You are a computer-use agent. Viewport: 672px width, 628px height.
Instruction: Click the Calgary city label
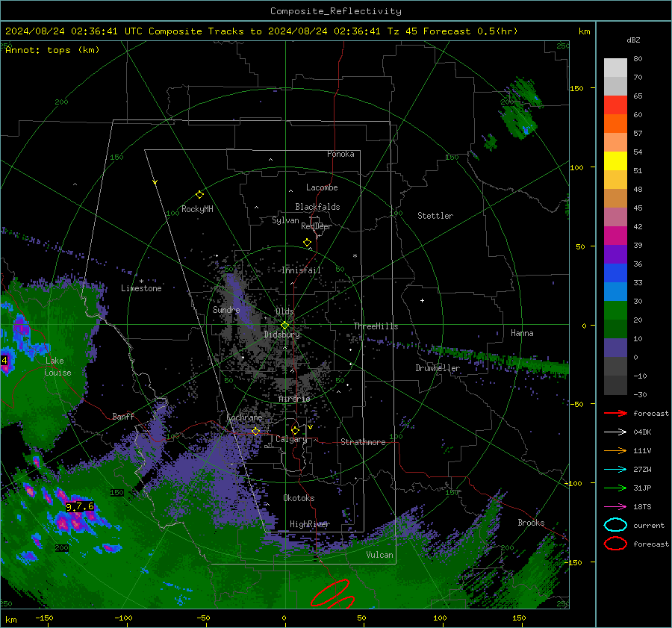click(x=291, y=439)
